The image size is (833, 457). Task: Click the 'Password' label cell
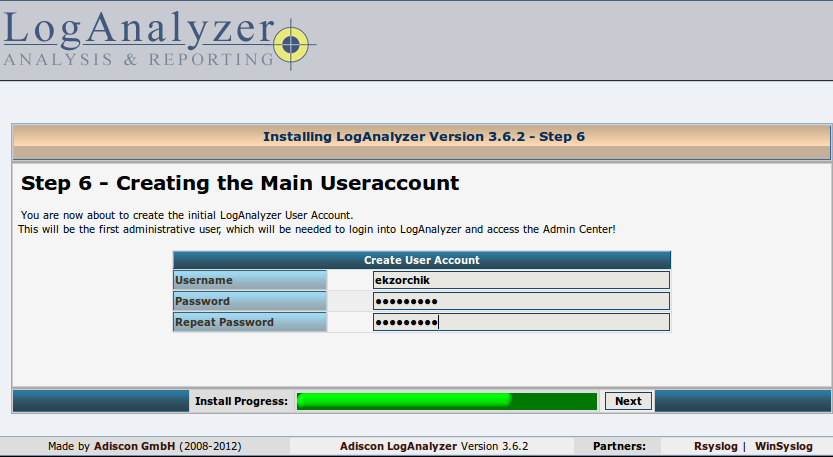click(250, 301)
